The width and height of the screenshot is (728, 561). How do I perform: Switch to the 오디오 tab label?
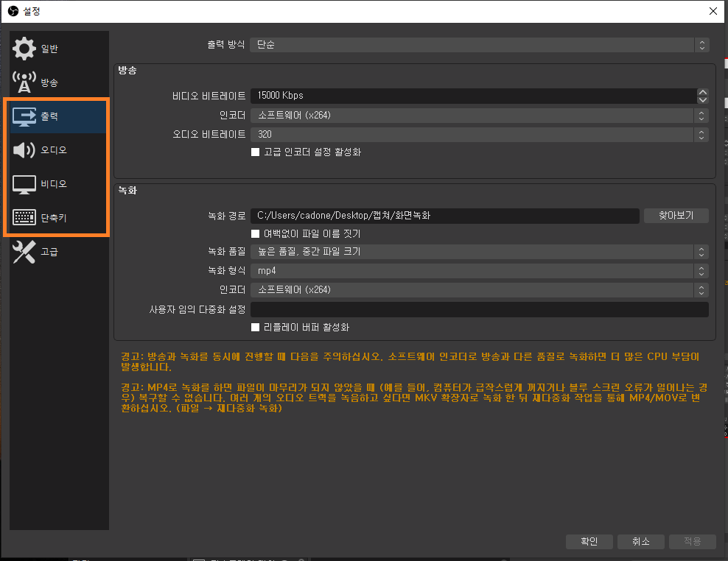[54, 150]
